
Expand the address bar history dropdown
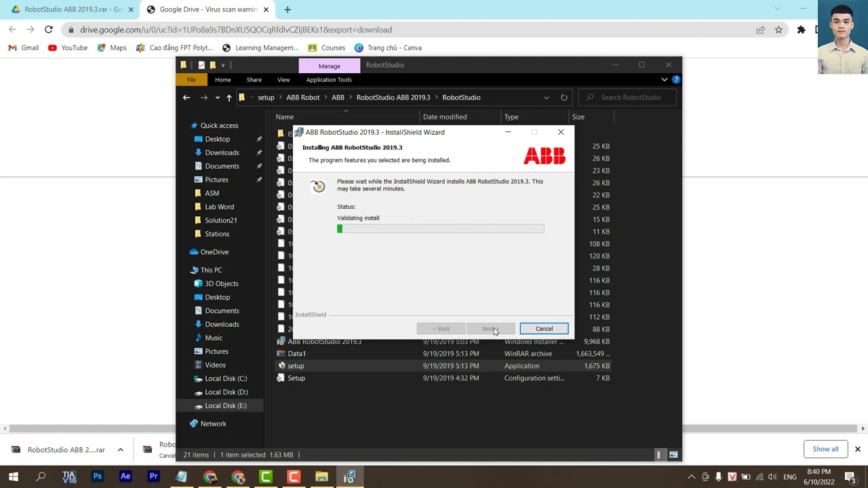[546, 98]
